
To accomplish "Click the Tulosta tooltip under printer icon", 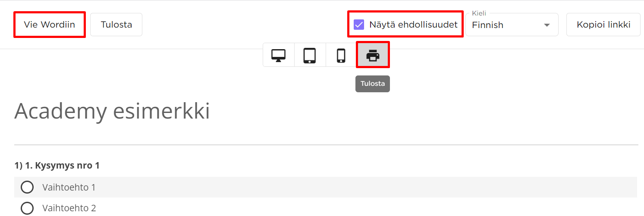I will click(373, 84).
